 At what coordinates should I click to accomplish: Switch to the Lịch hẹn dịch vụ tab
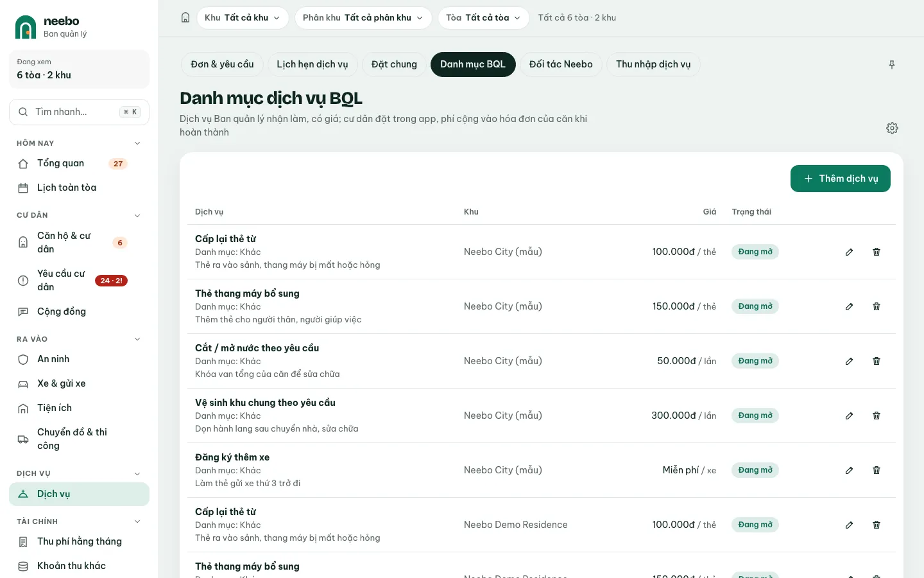coord(312,64)
